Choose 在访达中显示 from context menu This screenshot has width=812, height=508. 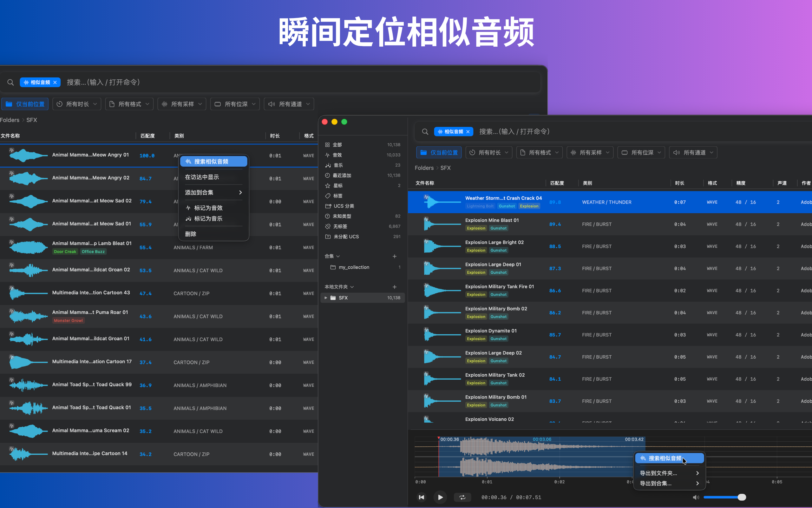click(x=214, y=177)
